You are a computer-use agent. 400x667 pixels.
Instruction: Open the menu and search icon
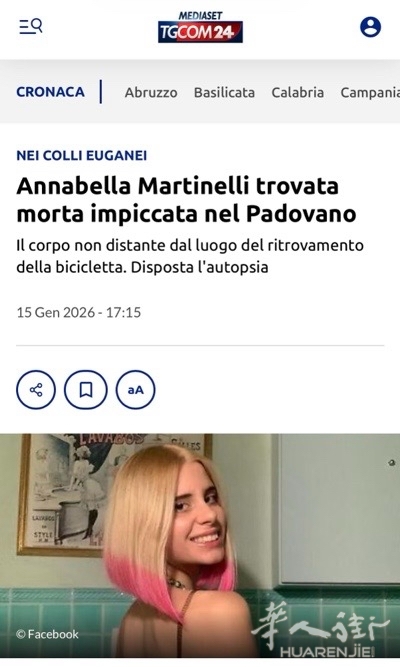click(x=31, y=26)
